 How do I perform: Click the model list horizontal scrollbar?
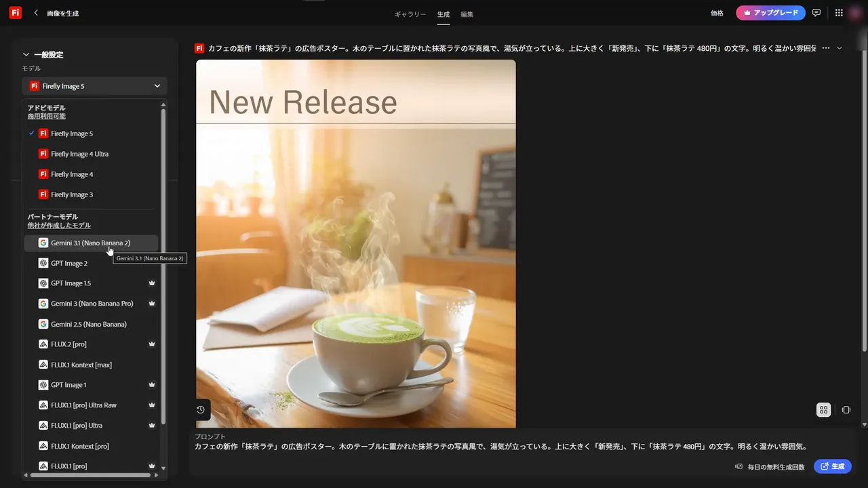click(90, 475)
